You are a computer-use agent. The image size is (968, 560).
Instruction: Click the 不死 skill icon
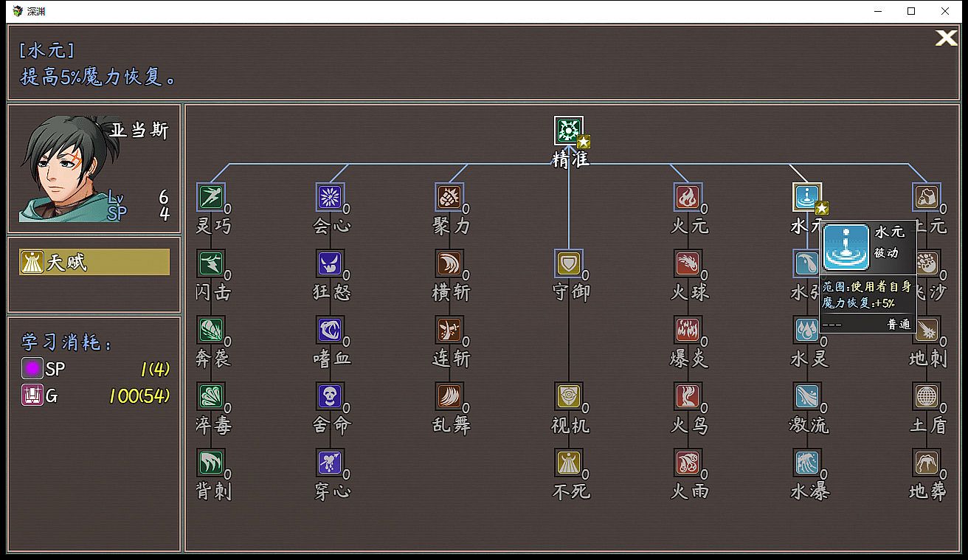coord(568,463)
